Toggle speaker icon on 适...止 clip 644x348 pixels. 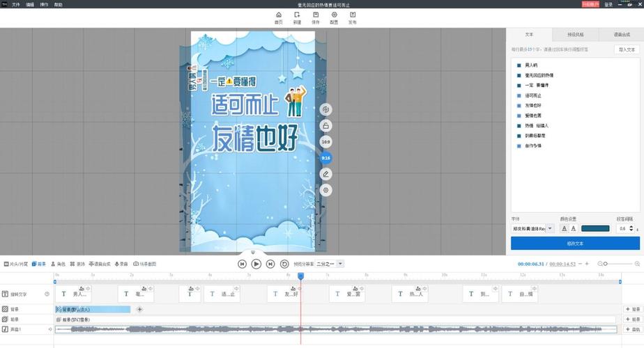236,289
